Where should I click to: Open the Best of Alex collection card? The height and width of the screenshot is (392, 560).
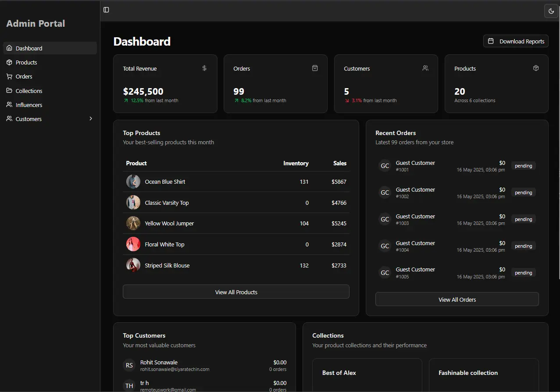click(x=367, y=375)
